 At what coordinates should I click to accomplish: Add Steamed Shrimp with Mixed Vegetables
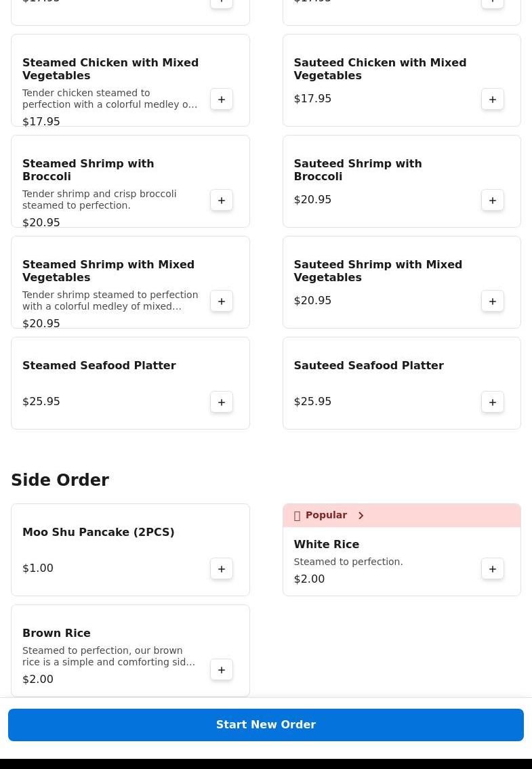pos(222,302)
